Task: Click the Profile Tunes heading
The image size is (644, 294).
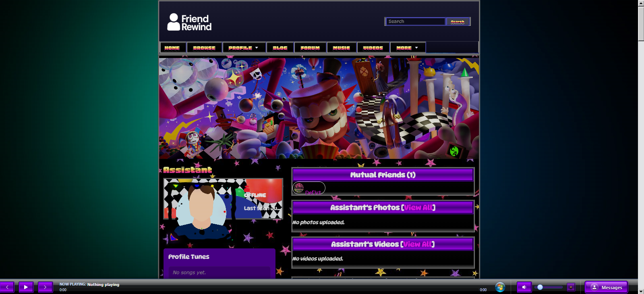Action: click(189, 256)
